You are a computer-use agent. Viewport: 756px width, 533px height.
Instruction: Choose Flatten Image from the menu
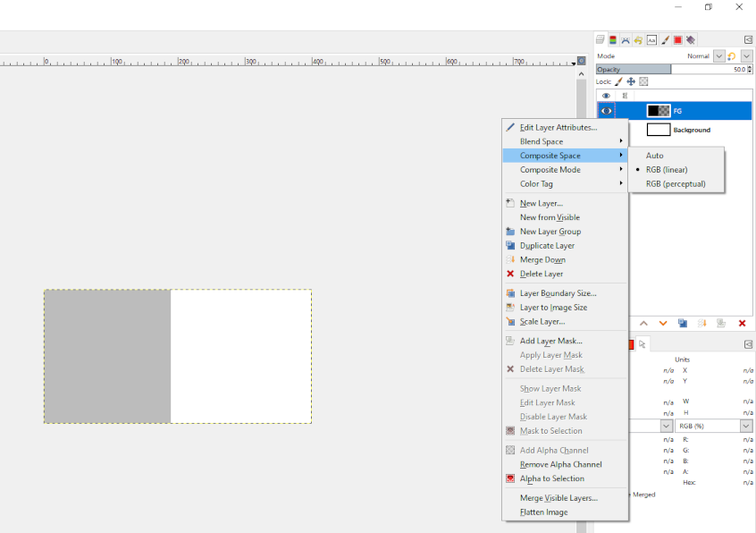[543, 512]
